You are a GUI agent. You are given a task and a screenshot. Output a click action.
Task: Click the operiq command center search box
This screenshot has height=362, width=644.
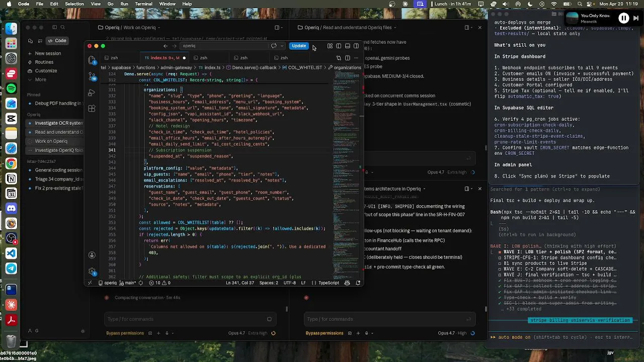224,46
